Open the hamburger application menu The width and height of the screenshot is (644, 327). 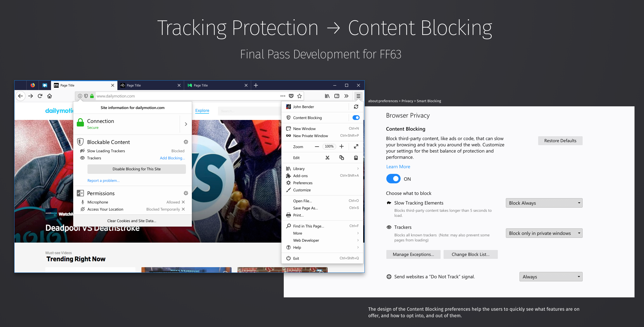click(358, 96)
